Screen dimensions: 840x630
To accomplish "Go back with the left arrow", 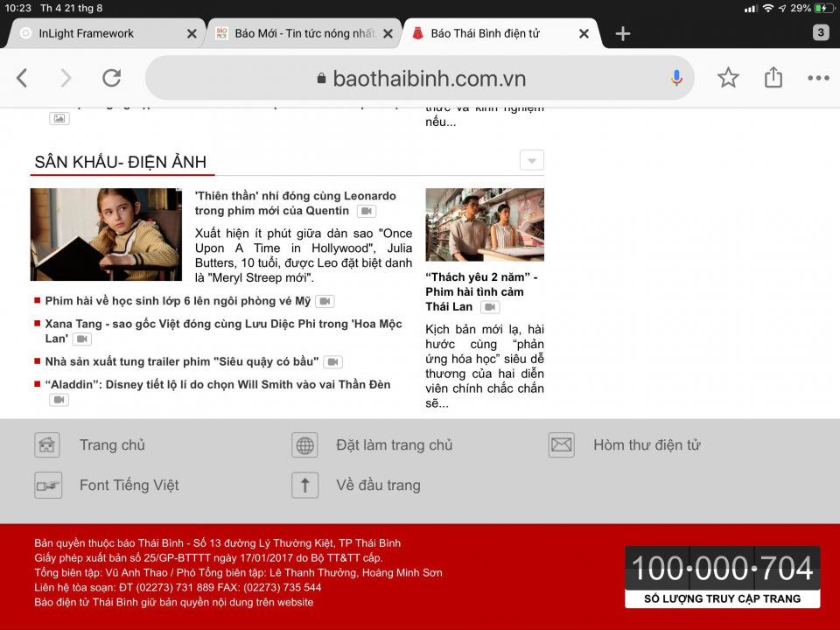I will 22,78.
